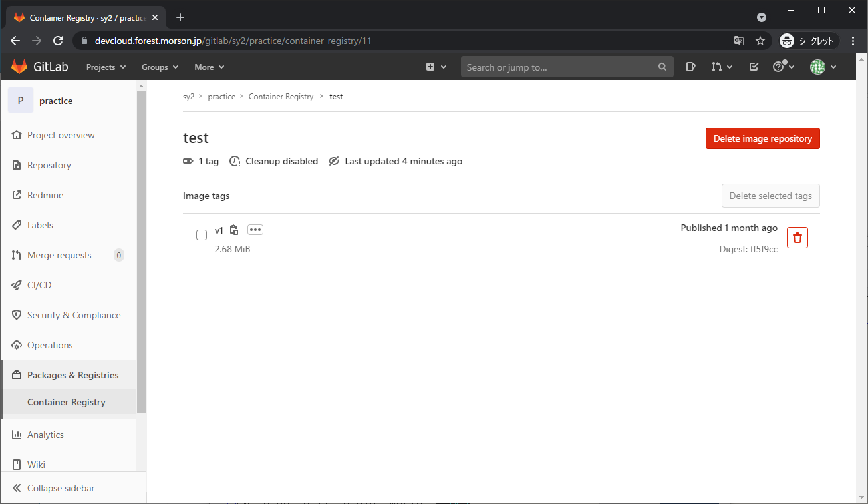Collapse the sidebar
Image resolution: width=868 pixels, height=504 pixels.
[61, 488]
